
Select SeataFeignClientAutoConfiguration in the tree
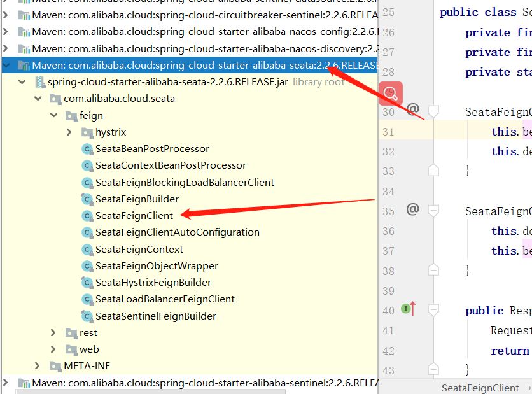coord(178,232)
